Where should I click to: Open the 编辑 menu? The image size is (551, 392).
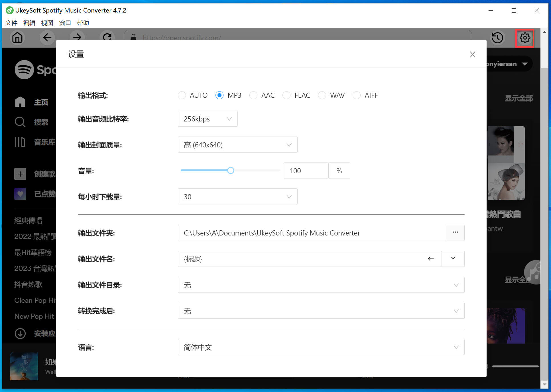click(x=29, y=23)
